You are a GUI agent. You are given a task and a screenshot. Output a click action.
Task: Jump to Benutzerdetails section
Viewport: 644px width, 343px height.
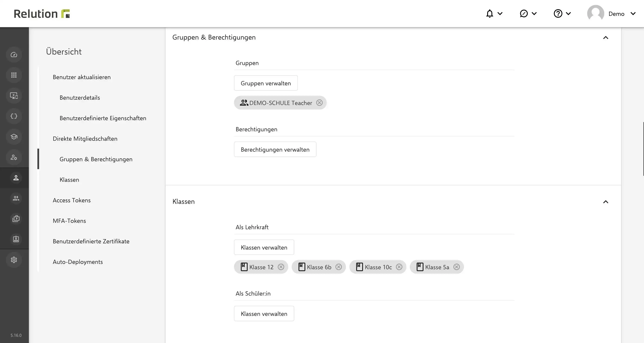click(x=79, y=98)
